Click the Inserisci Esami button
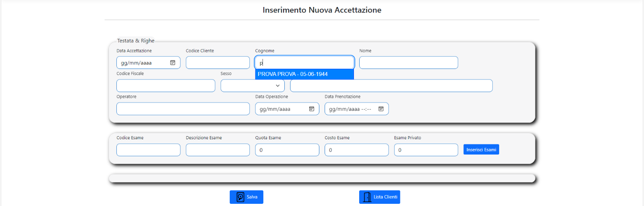The width and height of the screenshot is (644, 206). (x=481, y=150)
